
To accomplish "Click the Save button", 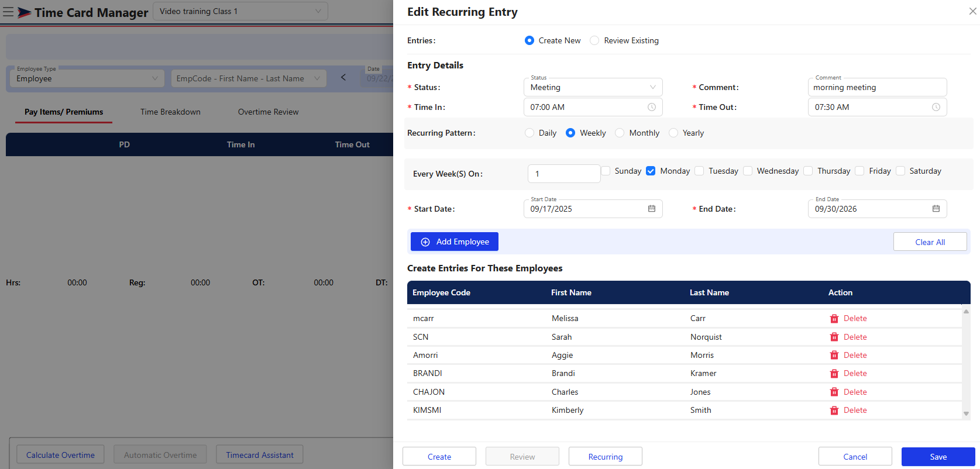I will (937, 457).
